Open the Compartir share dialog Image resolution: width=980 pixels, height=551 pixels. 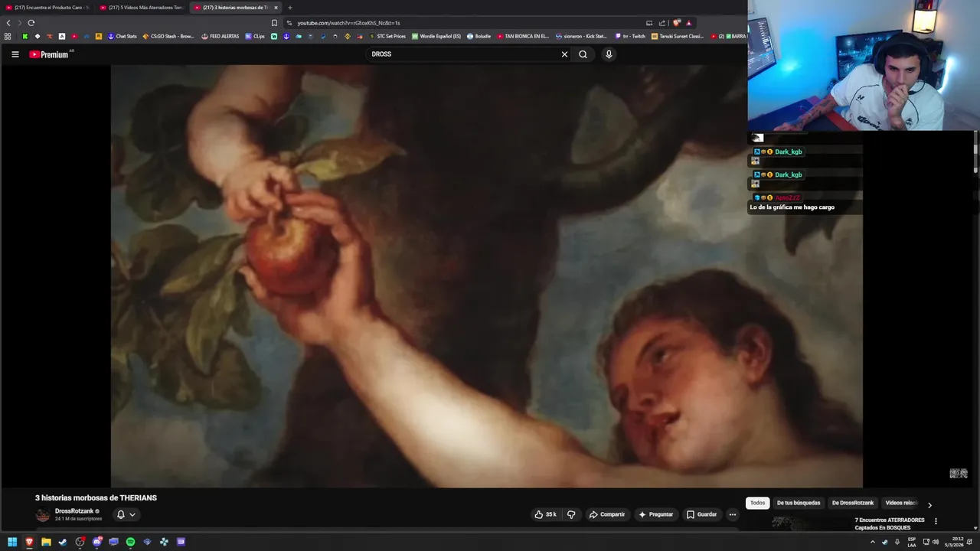(x=606, y=514)
